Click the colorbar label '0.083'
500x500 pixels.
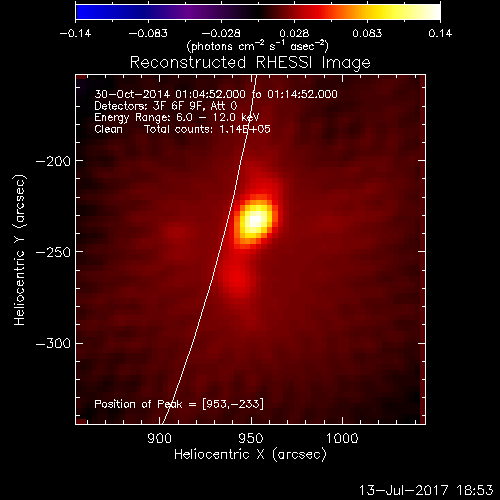point(367,33)
